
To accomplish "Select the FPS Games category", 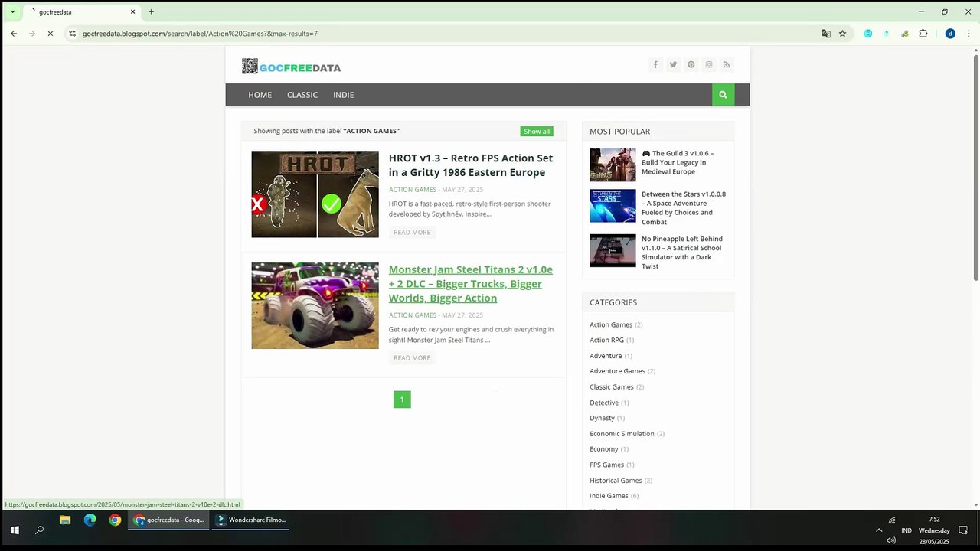I will (x=606, y=465).
